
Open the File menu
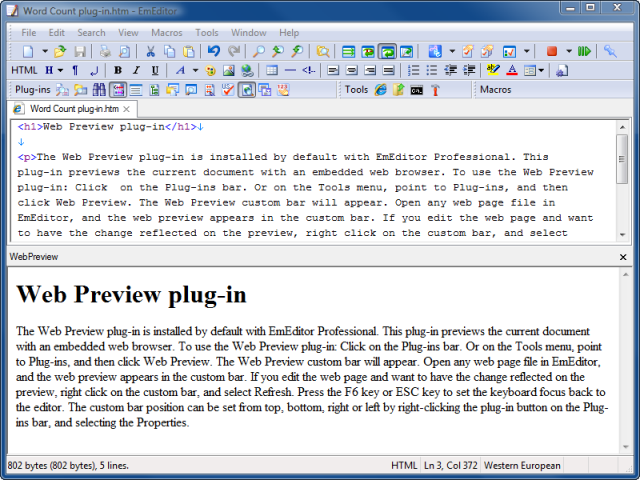[29, 33]
